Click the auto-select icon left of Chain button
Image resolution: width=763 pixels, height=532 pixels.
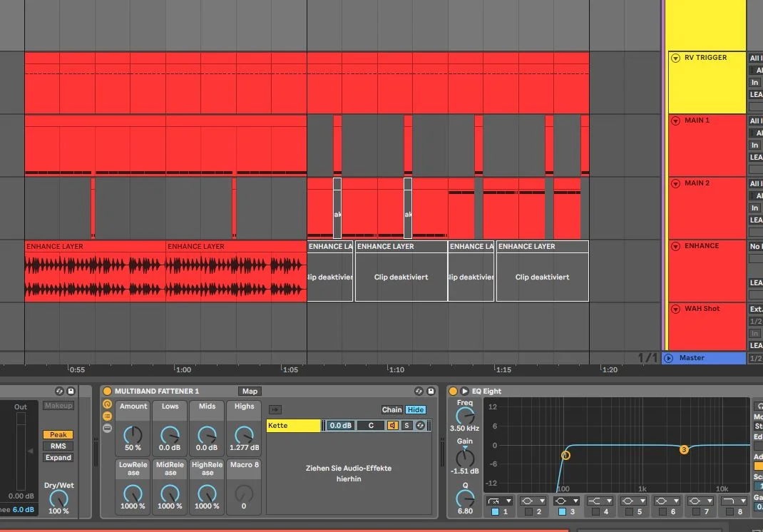275,410
